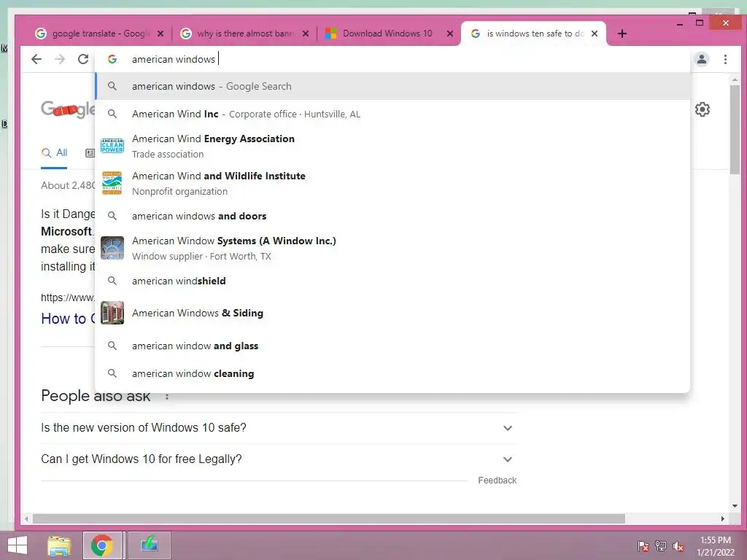Click the scroll right arrow

click(723, 518)
